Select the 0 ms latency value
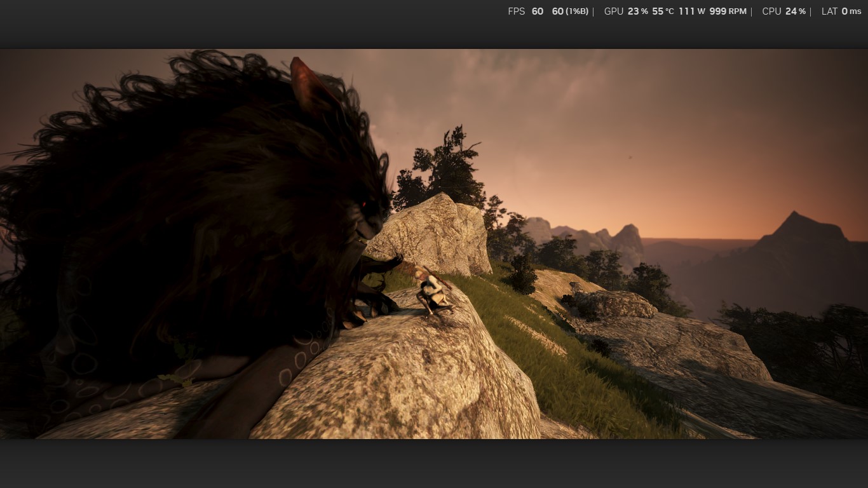The image size is (868, 488). tap(851, 11)
